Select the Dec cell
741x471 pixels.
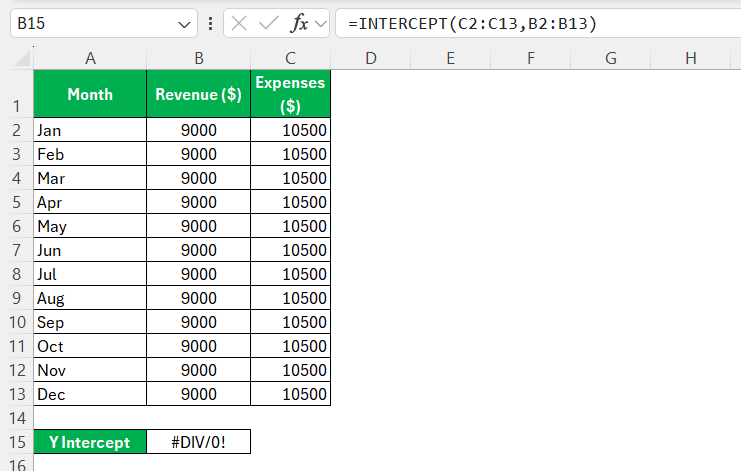[x=90, y=394]
